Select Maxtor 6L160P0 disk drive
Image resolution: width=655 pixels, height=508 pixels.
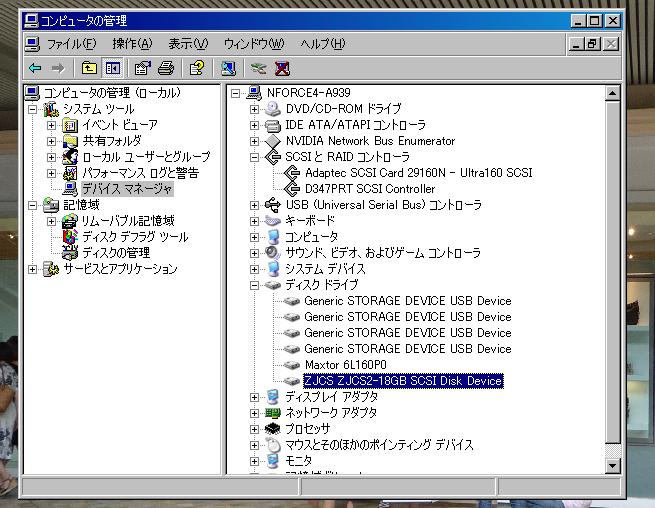point(345,365)
